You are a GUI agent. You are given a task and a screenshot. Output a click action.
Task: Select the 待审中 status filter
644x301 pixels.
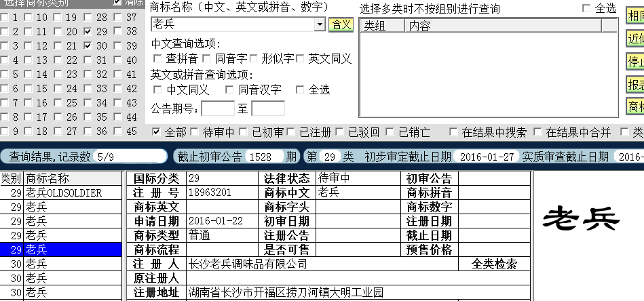coord(195,132)
